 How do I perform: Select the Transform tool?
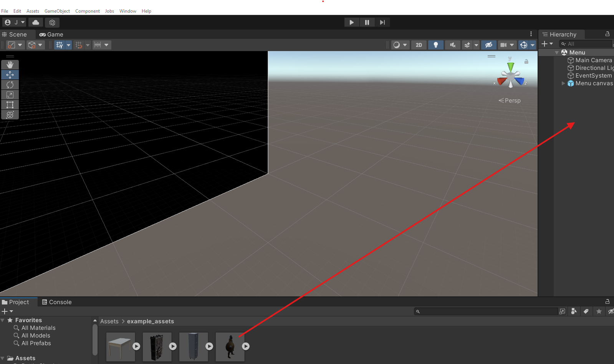click(10, 115)
